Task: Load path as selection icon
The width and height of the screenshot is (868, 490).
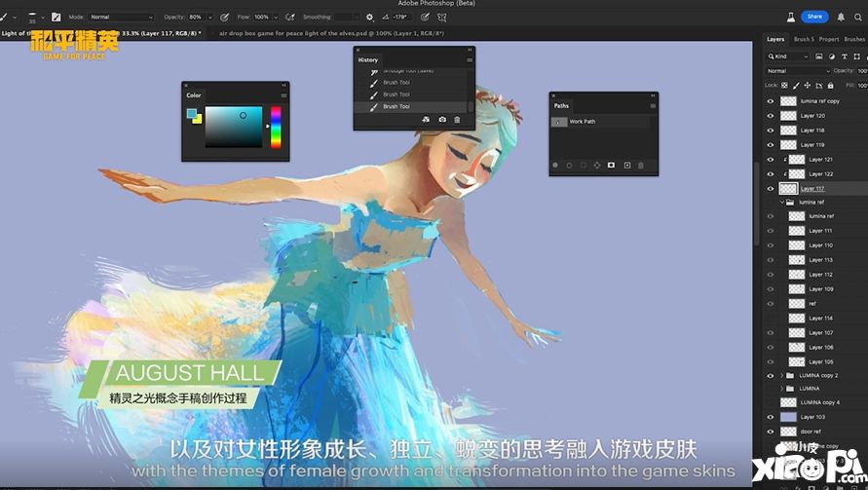Action: coord(583,165)
